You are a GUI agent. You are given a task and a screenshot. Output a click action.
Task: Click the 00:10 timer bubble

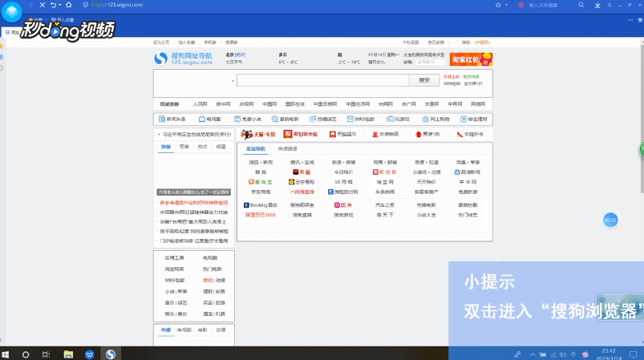[x=610, y=220]
